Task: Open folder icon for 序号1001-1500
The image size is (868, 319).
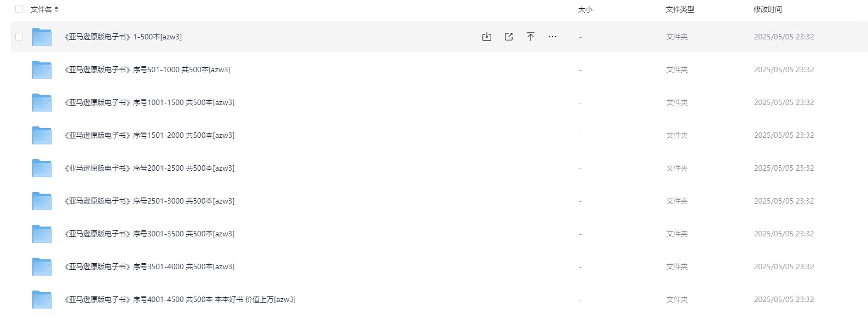Action: pyautogui.click(x=42, y=102)
